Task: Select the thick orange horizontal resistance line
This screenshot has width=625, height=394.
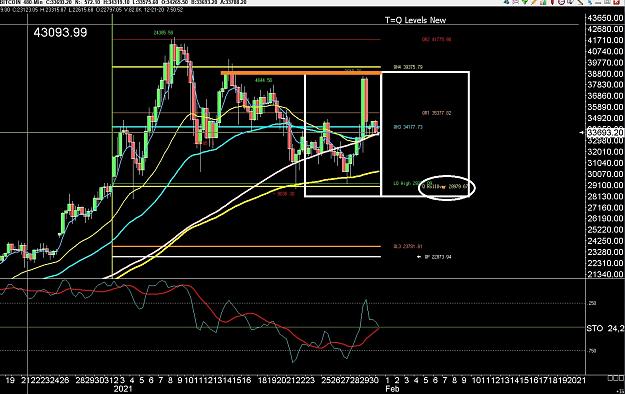Action: (x=301, y=73)
